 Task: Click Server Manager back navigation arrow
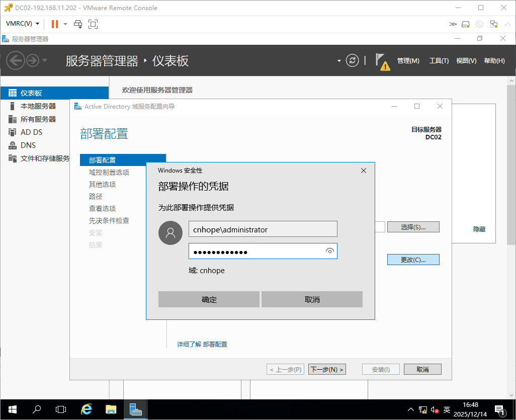coord(15,60)
